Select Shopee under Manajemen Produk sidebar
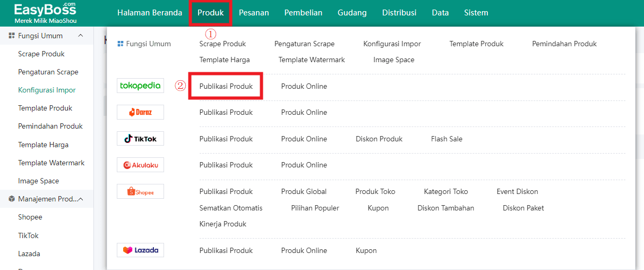The image size is (644, 270). pyautogui.click(x=30, y=217)
